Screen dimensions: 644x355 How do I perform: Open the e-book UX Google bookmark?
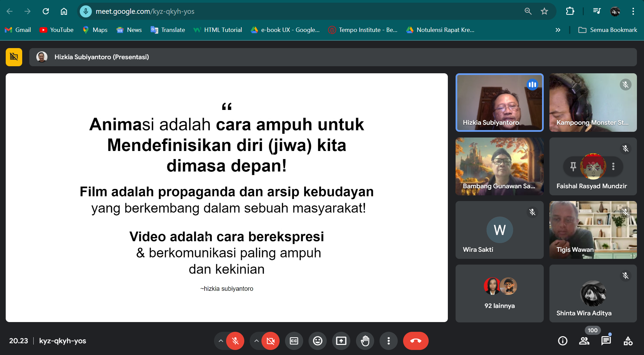click(285, 30)
